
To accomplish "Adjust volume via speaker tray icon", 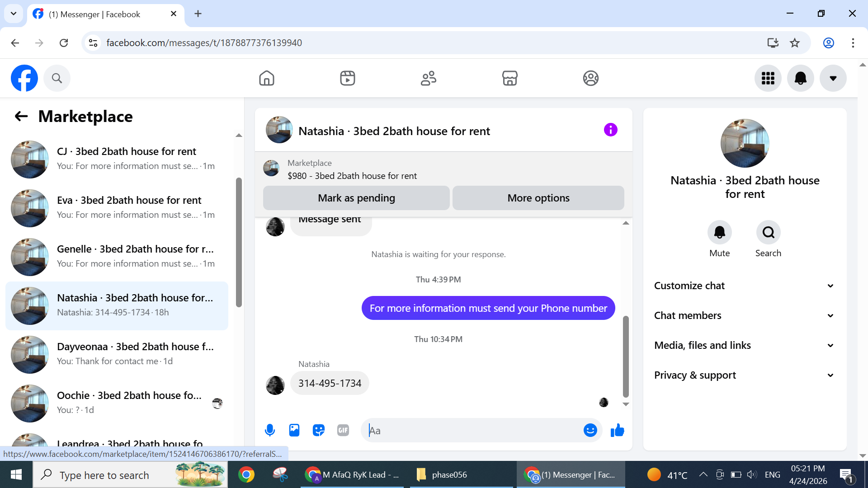I will point(751,474).
